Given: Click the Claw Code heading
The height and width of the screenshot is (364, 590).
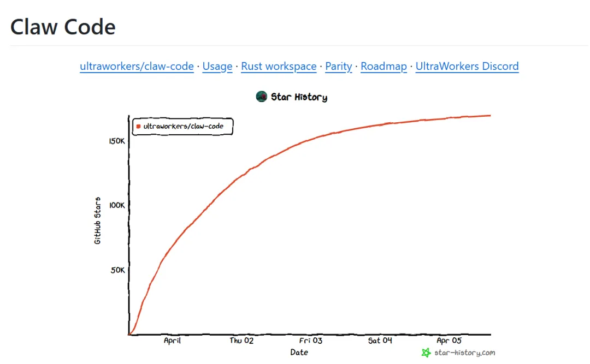Looking at the screenshot, I should point(63,27).
